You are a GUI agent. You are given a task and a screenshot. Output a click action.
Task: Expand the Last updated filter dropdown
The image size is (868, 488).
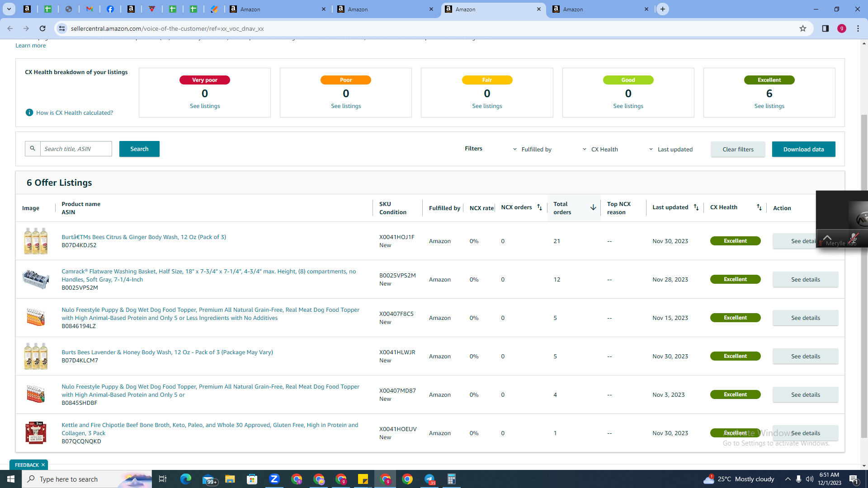pyautogui.click(x=671, y=150)
